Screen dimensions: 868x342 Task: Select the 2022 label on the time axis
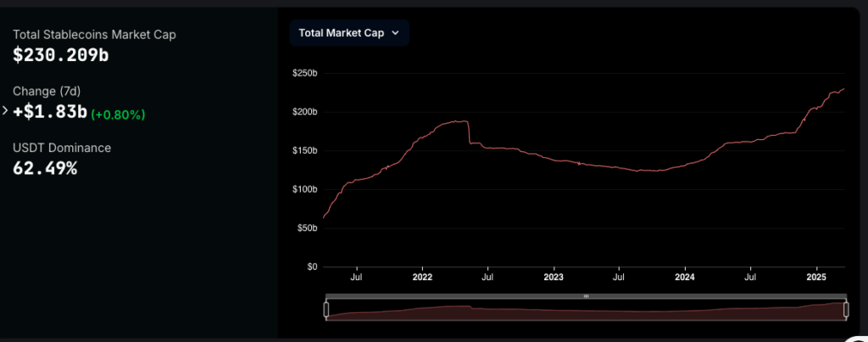pyautogui.click(x=422, y=278)
